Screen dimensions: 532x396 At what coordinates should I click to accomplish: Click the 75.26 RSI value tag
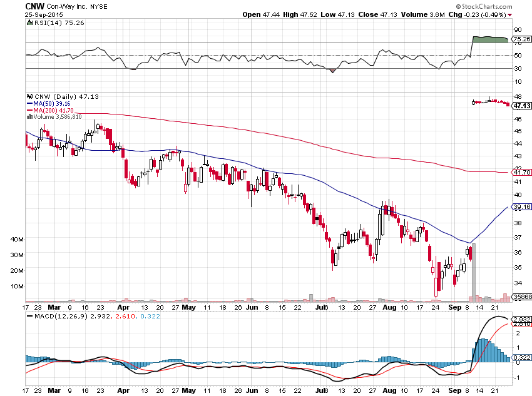[x=522, y=39]
